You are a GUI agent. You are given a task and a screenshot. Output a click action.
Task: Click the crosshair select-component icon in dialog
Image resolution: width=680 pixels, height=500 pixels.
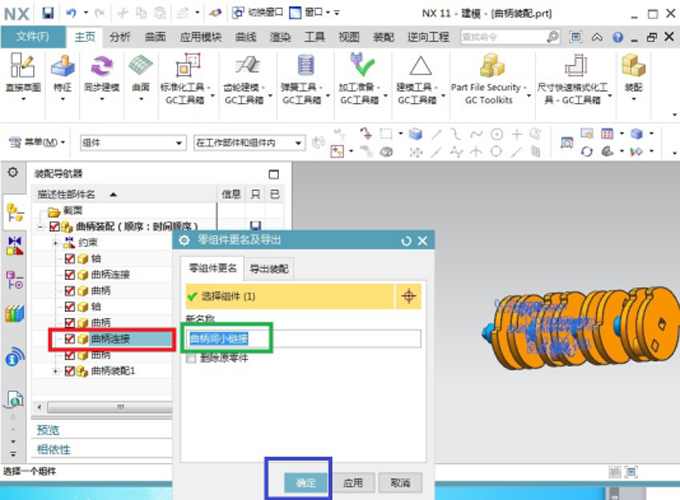point(408,296)
